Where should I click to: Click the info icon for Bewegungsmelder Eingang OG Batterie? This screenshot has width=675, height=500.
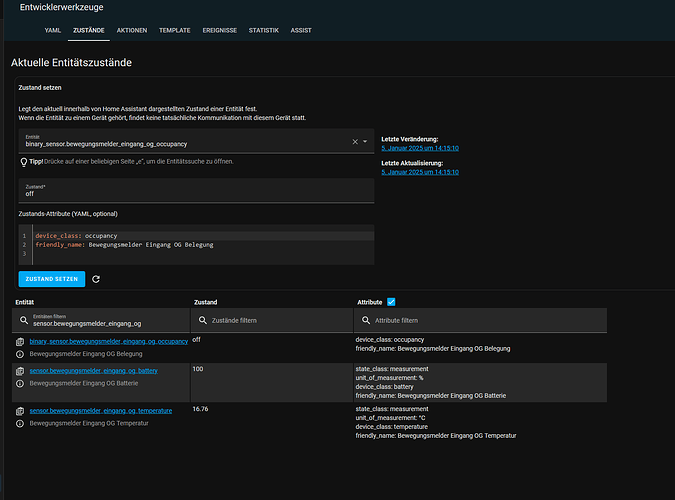click(20, 383)
